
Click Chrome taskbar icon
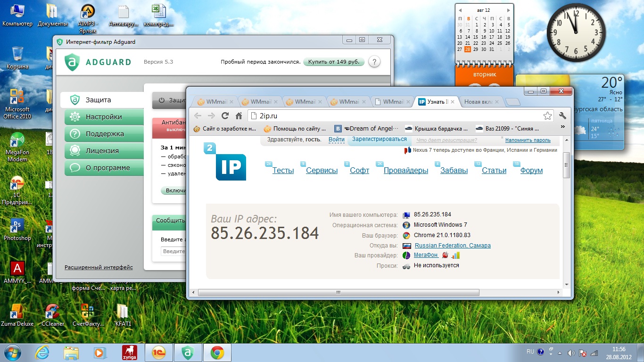217,353
